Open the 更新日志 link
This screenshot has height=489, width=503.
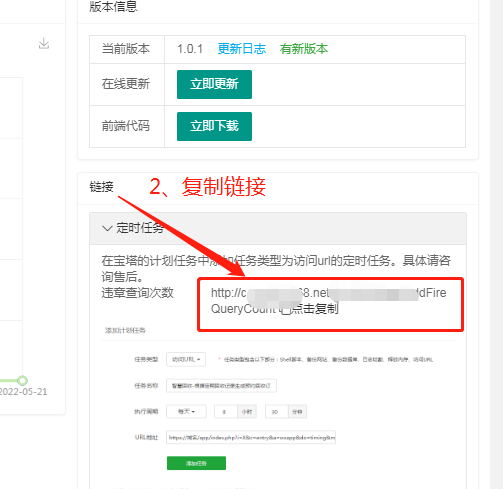click(x=242, y=49)
